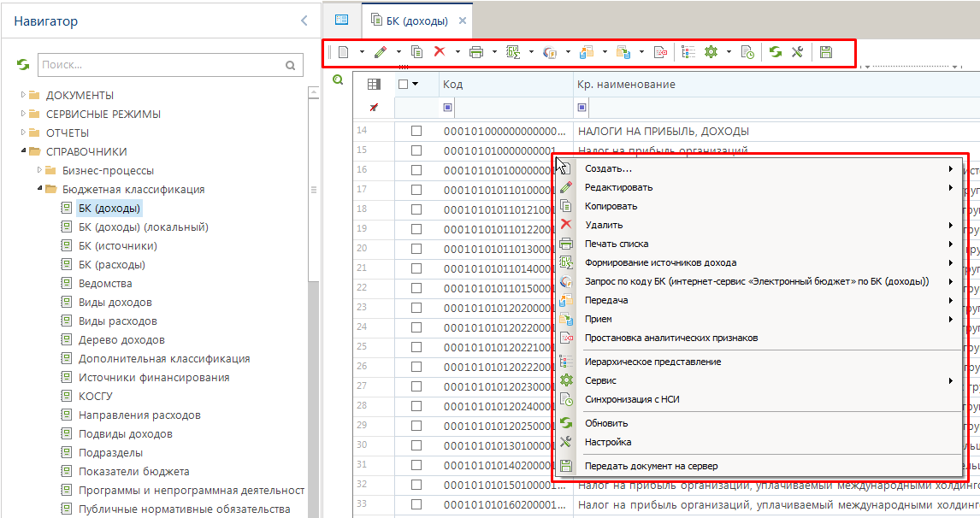Open the select-all checkbox dropdown arrow
Image resolution: width=980 pixels, height=518 pixels.
tap(415, 85)
